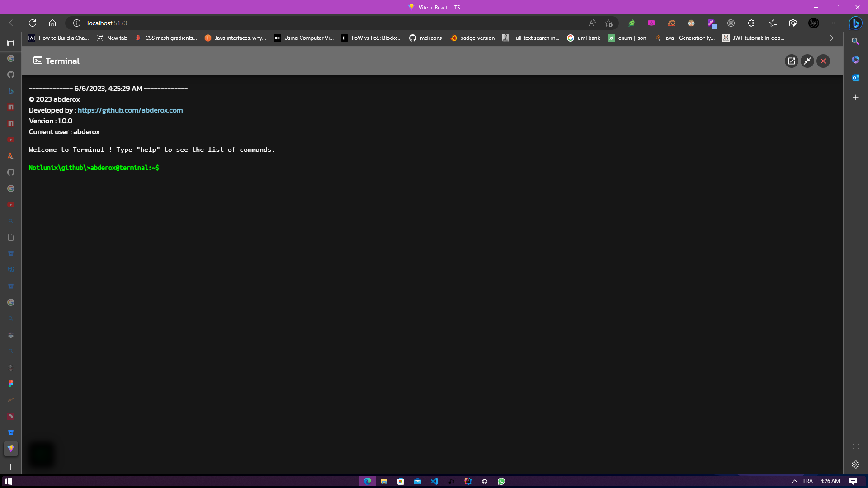Image resolution: width=868 pixels, height=488 pixels.
Task: Open the Bing Copilot sidebar button
Action: point(855,23)
